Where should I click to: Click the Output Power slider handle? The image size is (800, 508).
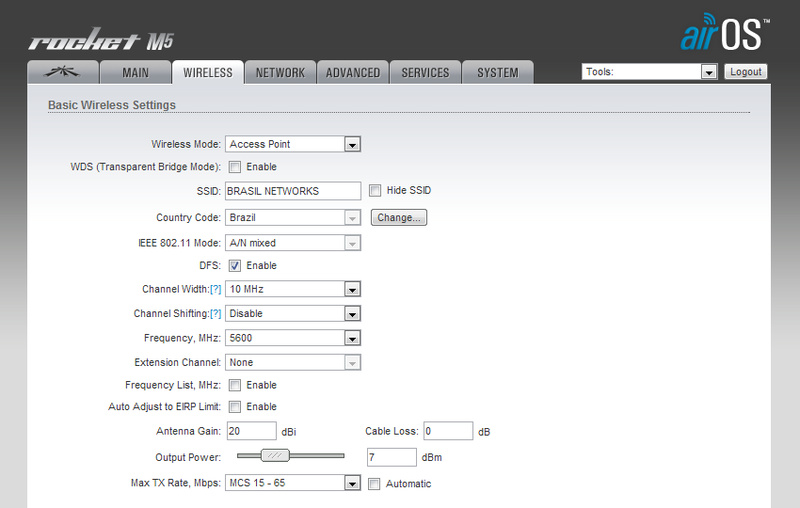point(275,455)
